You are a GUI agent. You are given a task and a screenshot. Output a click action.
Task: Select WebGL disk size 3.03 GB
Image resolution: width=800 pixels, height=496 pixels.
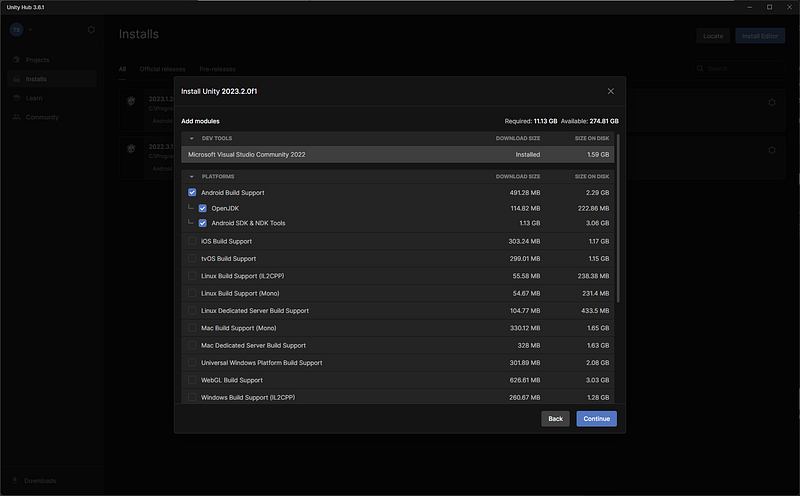597,380
